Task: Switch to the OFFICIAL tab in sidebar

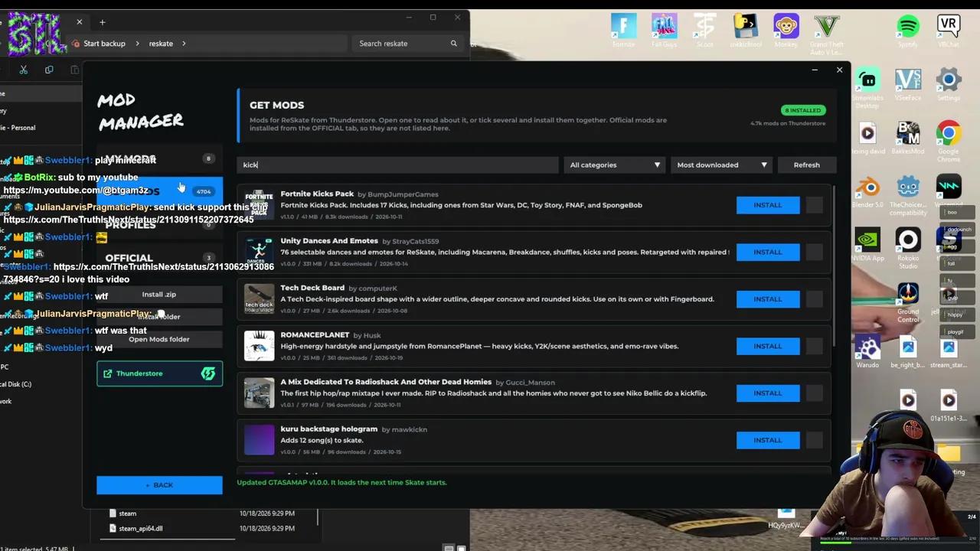Action: pyautogui.click(x=159, y=258)
